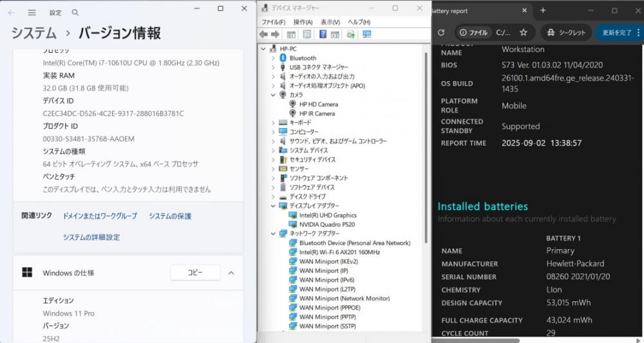Click the Device Manager vertical scrollbar

(x=426, y=148)
